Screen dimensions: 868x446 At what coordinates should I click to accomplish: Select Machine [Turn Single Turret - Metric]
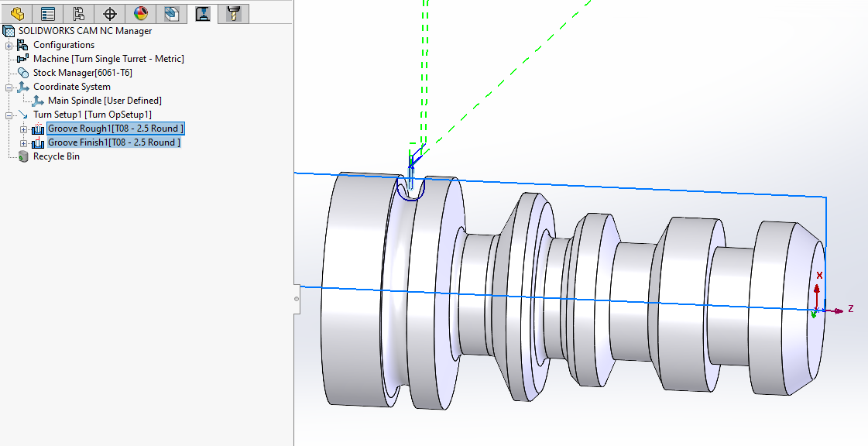coord(108,59)
